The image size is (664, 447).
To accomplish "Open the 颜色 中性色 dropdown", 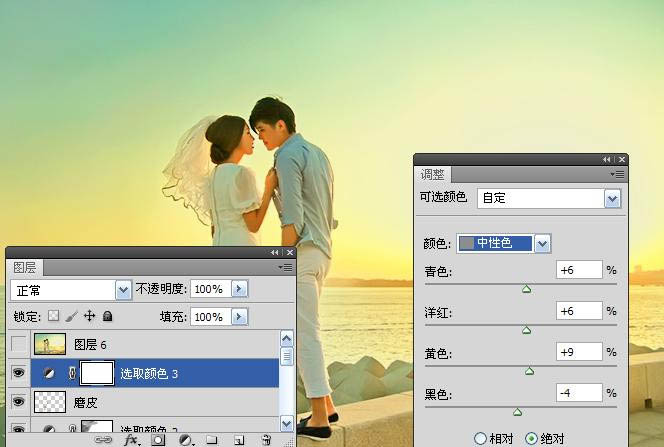I will (x=543, y=243).
